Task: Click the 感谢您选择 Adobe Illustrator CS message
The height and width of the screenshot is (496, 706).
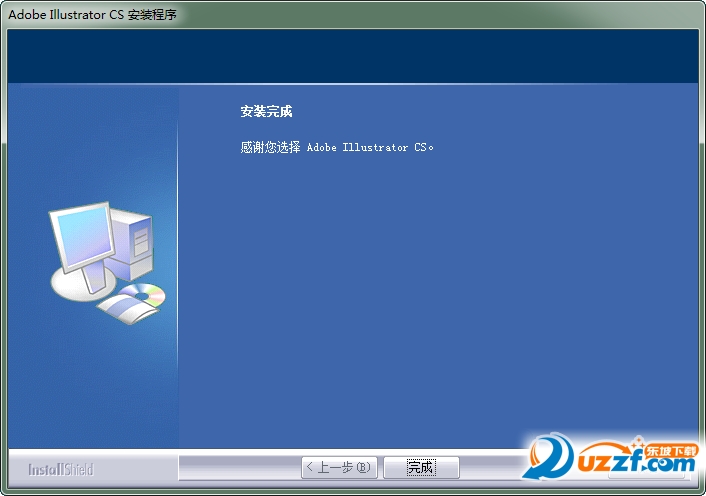Action: pos(337,147)
